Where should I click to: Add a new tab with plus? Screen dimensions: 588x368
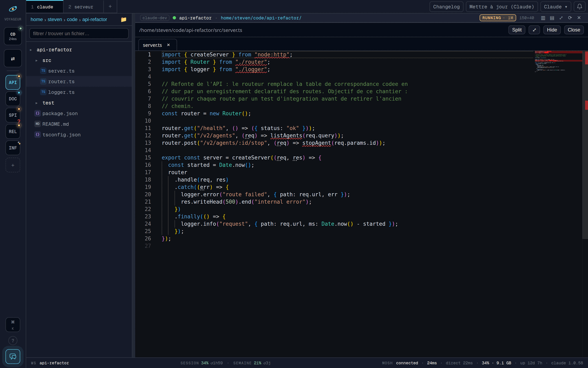pyautogui.click(x=110, y=7)
